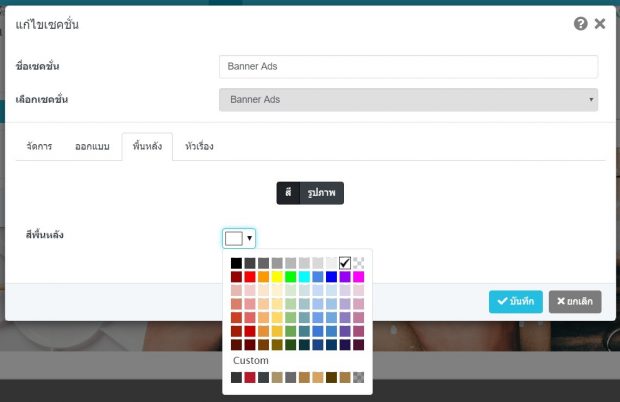The height and width of the screenshot is (402, 620).
Task: Pick the selected white swatch with checkmark
Action: [x=345, y=263]
